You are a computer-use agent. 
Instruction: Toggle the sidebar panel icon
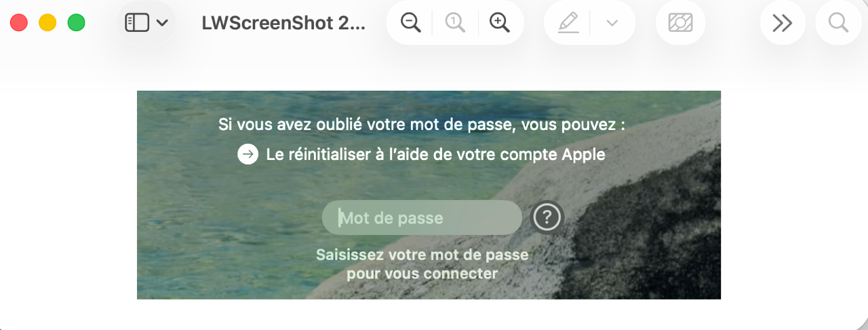(x=137, y=23)
